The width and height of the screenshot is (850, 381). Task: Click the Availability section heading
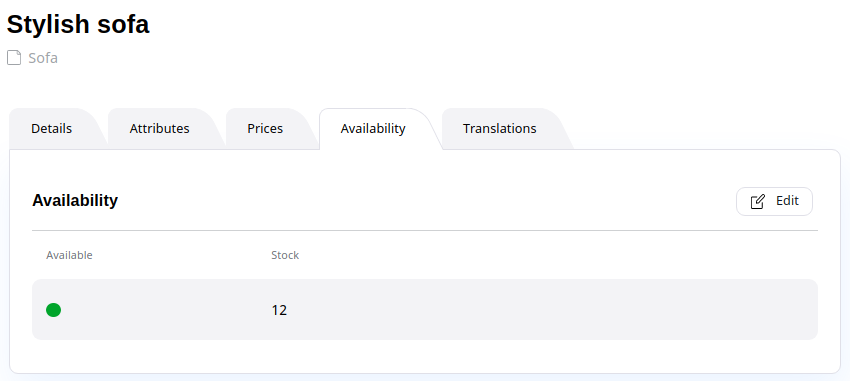coord(75,201)
